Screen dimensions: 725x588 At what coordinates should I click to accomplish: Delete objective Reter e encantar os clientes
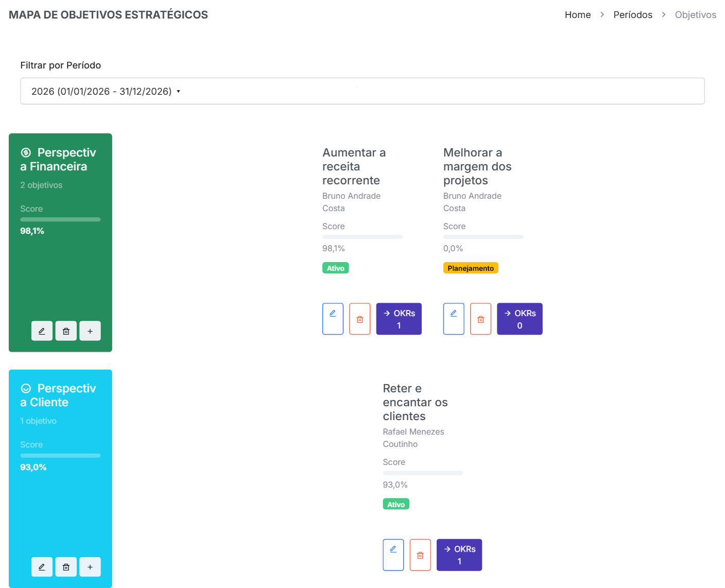point(420,555)
